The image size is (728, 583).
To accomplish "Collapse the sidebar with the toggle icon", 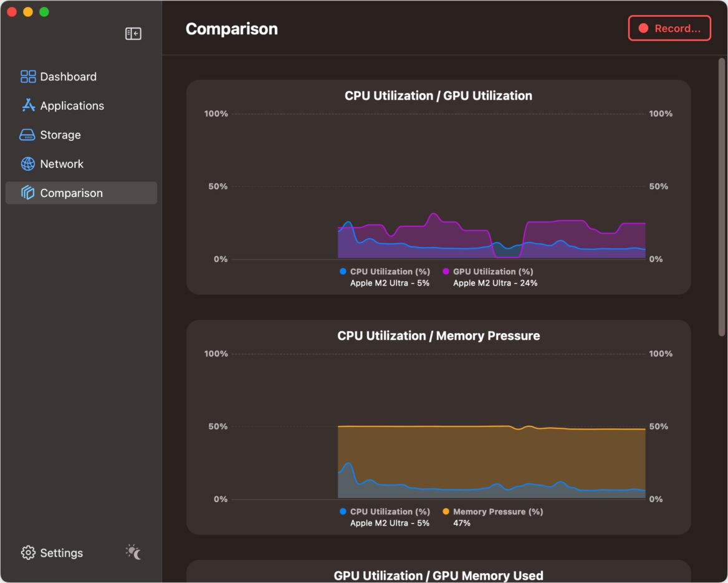I will coord(133,34).
